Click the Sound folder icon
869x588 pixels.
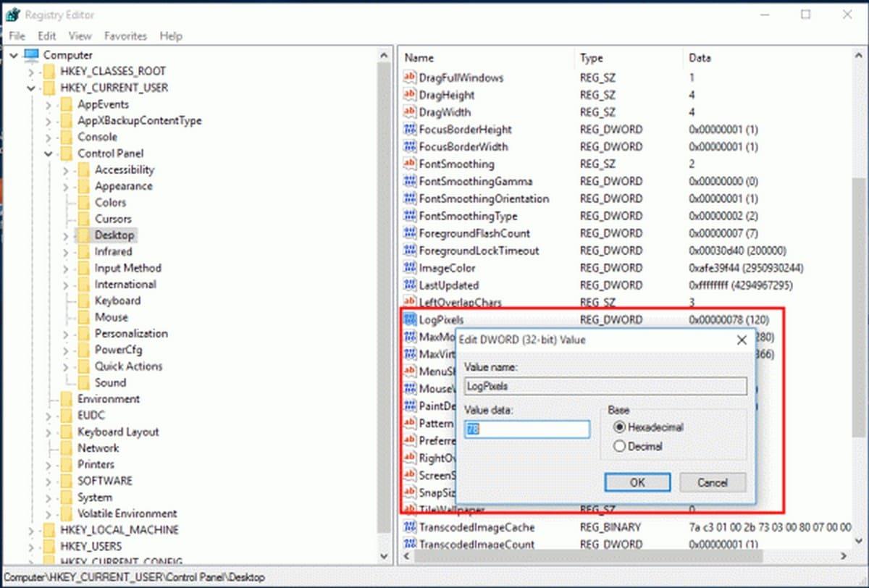83,382
